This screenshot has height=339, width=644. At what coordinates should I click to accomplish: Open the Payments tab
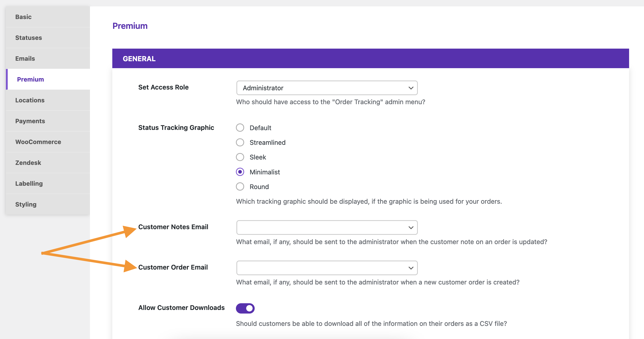(48, 121)
